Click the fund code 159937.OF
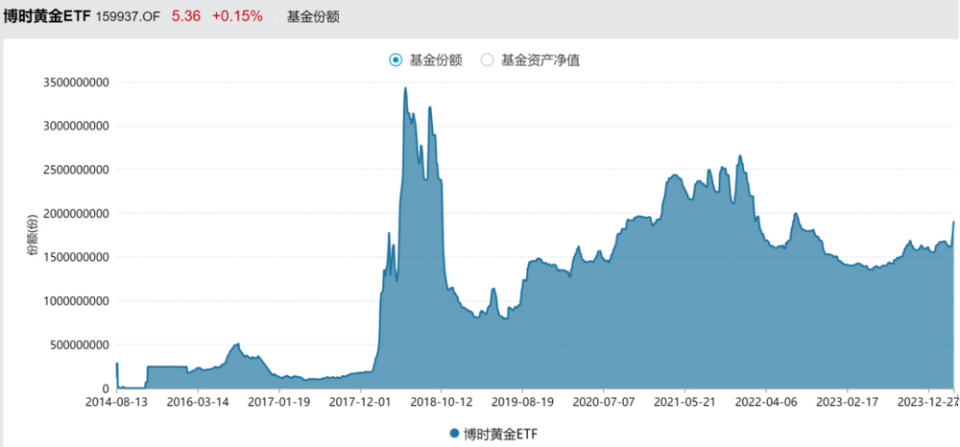 [128, 17]
